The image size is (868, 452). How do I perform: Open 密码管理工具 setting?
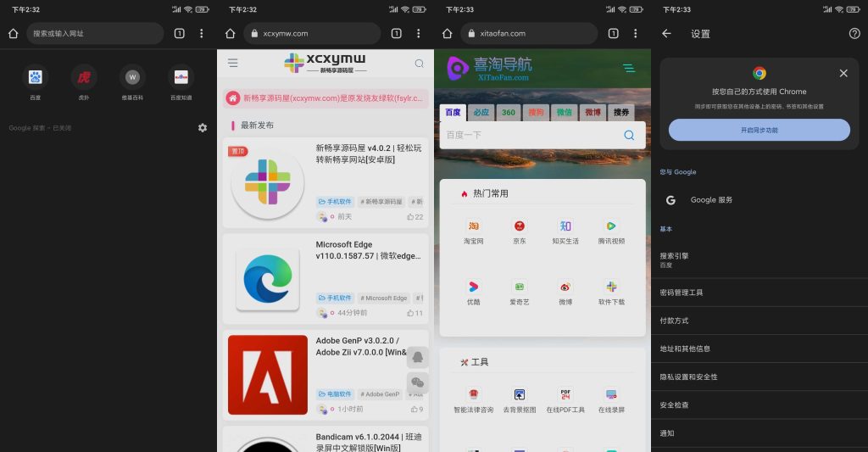(759, 293)
